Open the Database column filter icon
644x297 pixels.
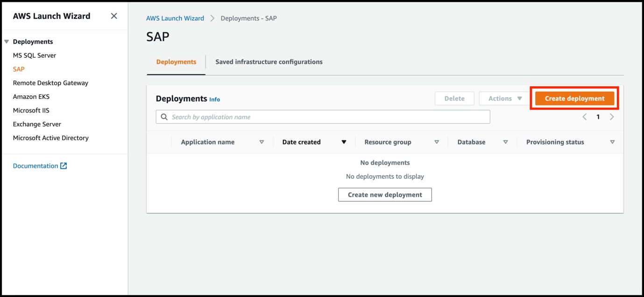click(x=505, y=142)
